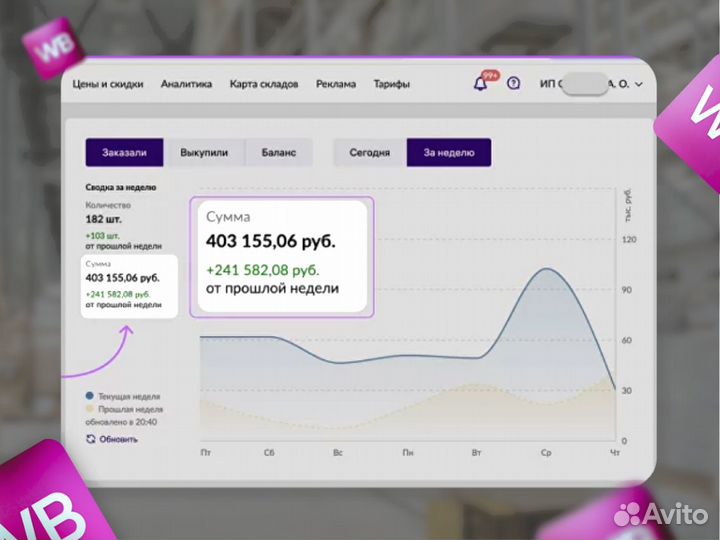Select the За неделю period
This screenshot has height=540, width=720.
(x=448, y=153)
